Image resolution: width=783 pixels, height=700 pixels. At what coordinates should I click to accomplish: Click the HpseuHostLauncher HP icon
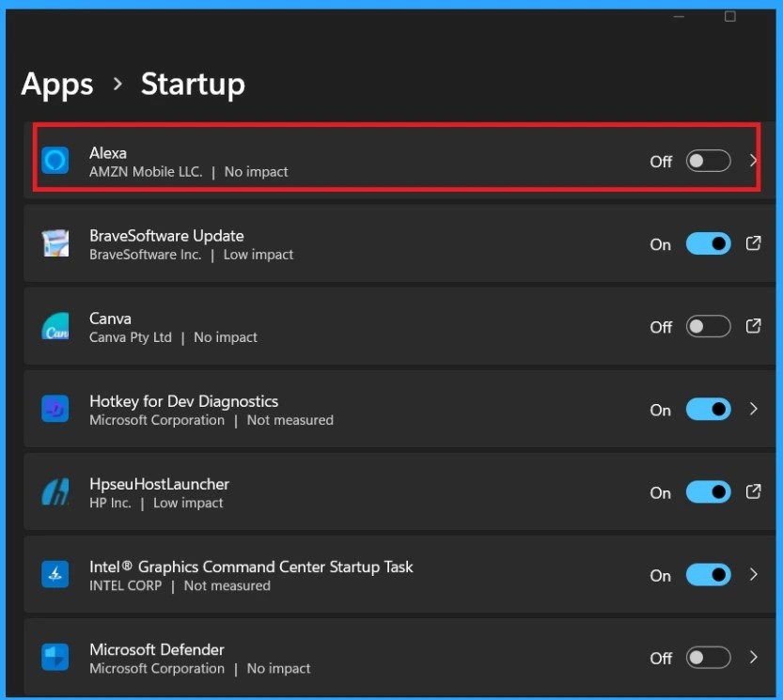click(x=55, y=491)
